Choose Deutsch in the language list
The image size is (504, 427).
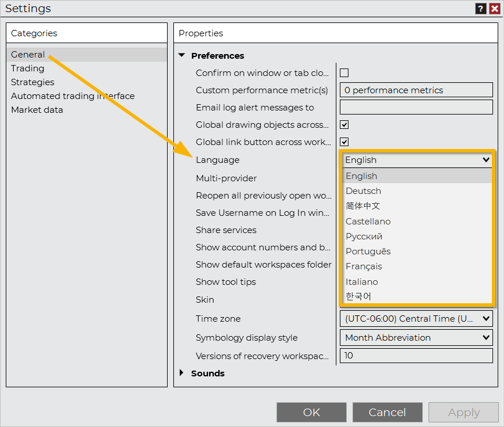click(418, 191)
